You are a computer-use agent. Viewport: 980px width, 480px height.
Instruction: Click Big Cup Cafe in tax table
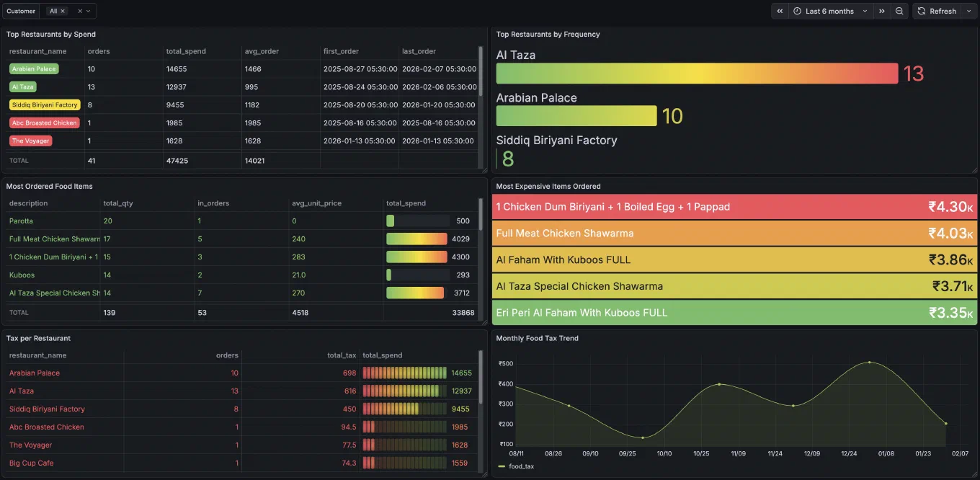31,463
